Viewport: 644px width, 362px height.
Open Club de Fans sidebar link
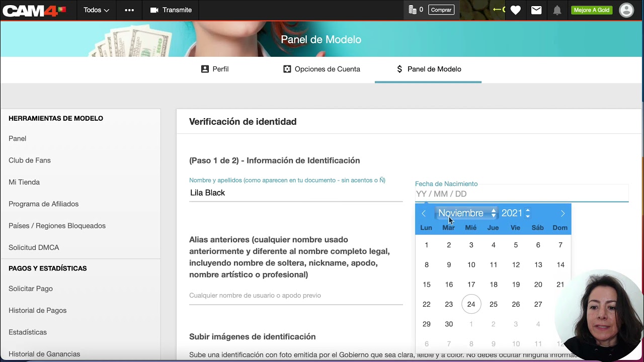[x=30, y=160]
